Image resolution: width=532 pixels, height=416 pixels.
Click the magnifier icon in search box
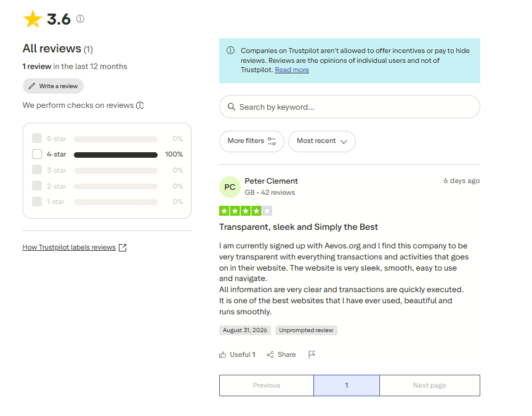coord(232,107)
